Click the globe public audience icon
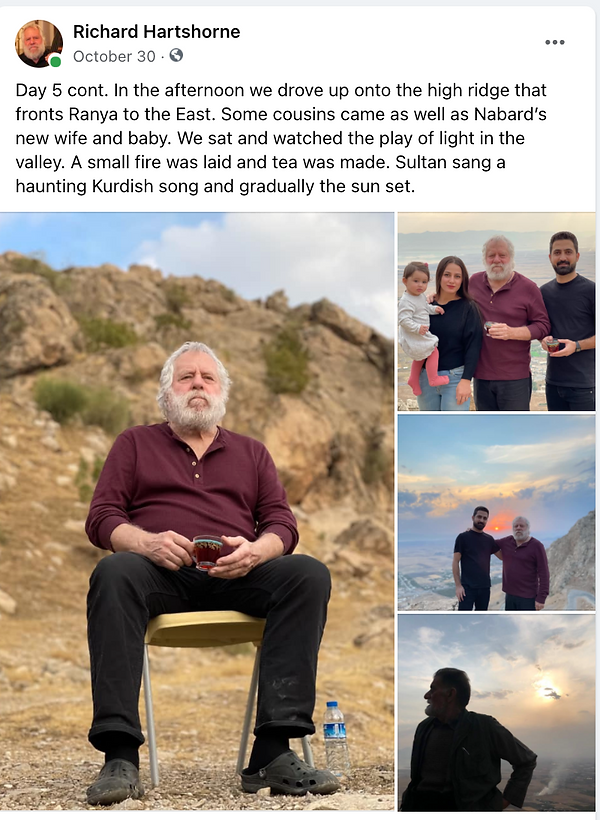 pos(176,55)
